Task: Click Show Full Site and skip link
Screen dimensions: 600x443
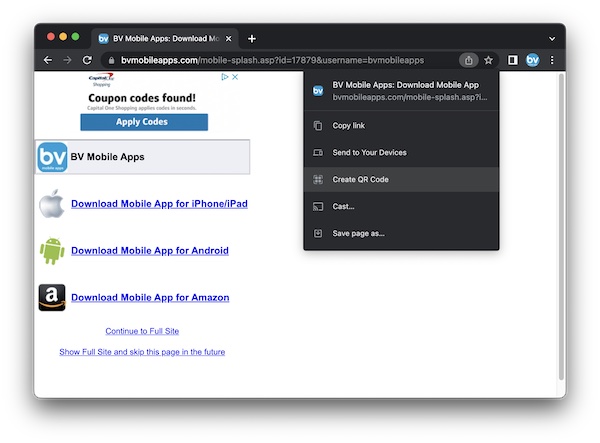Action: tap(142, 352)
